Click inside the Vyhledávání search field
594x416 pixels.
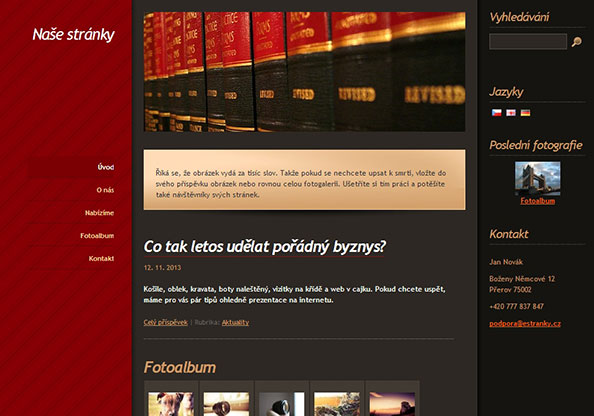click(x=528, y=42)
